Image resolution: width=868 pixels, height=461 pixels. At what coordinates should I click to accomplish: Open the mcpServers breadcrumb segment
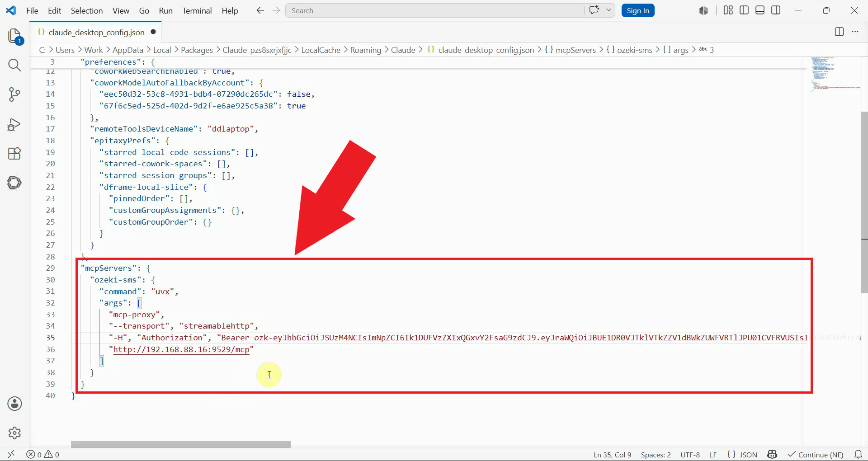pyautogui.click(x=571, y=50)
